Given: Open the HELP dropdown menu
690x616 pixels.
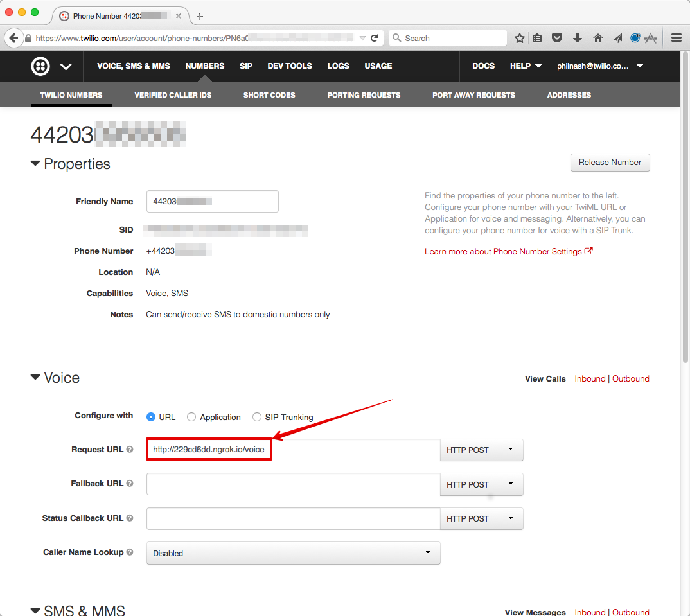Looking at the screenshot, I should click(x=526, y=66).
